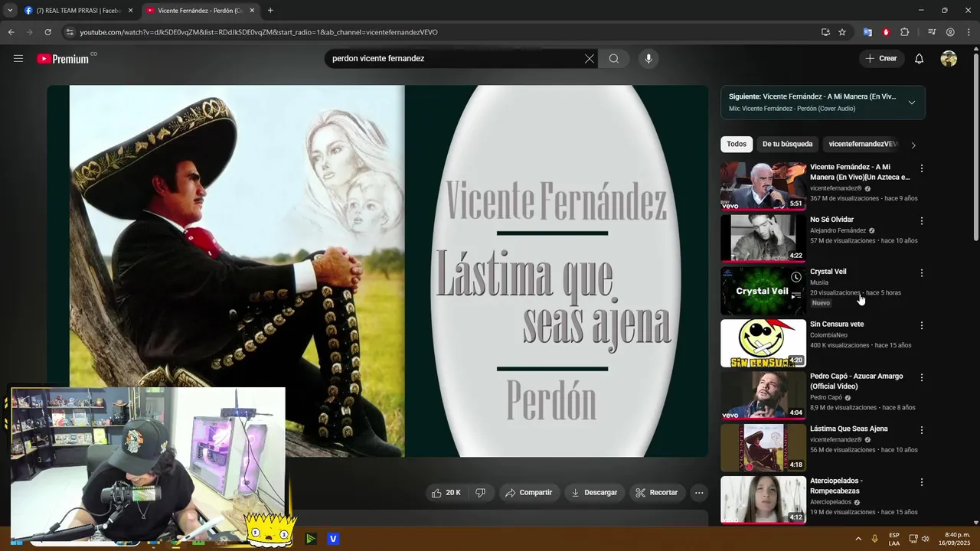Clear the search box with the X
980x551 pixels.
(x=590, y=59)
